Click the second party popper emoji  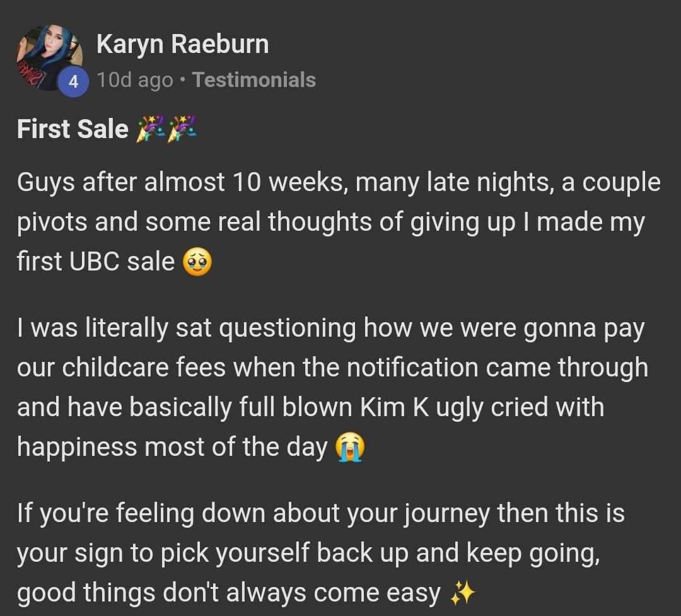pyautogui.click(x=182, y=129)
